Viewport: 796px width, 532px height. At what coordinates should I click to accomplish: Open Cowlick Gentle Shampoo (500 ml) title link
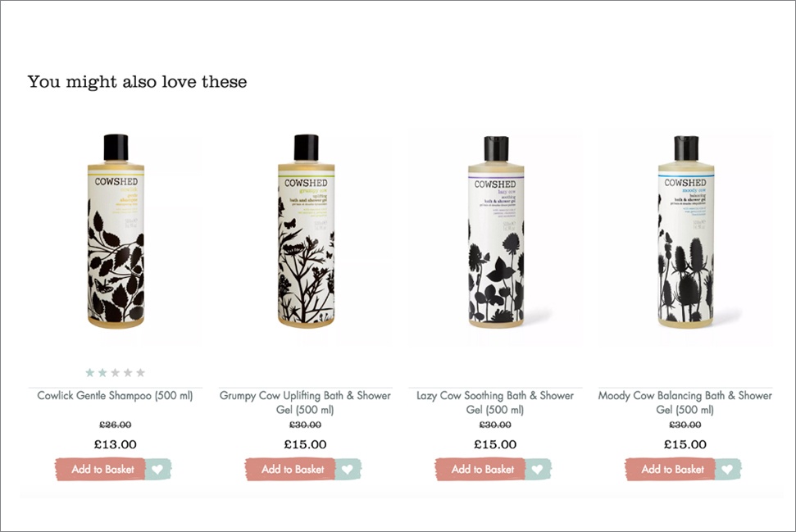click(x=116, y=395)
